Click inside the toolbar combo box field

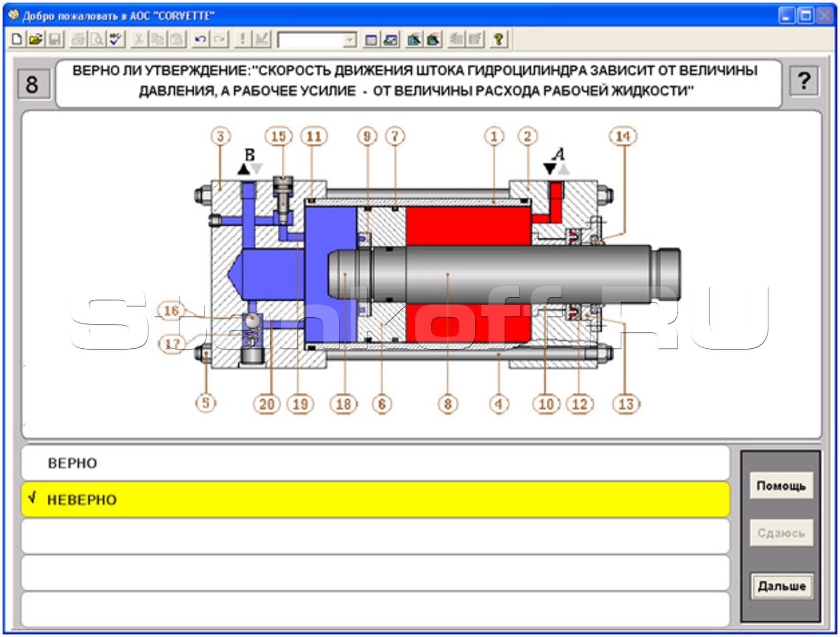click(311, 40)
